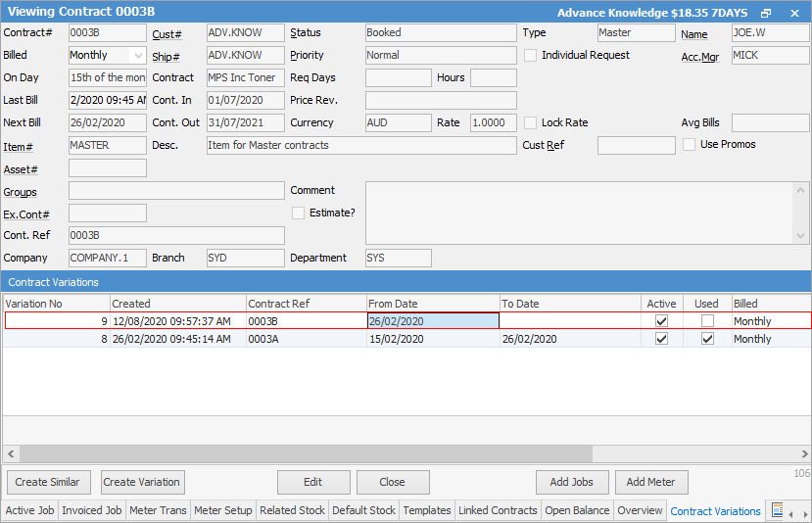
Task: Open the Linked Contracts tab
Action: (499, 510)
